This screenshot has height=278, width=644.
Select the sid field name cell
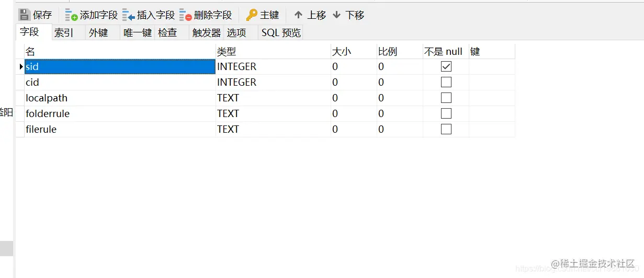point(120,66)
